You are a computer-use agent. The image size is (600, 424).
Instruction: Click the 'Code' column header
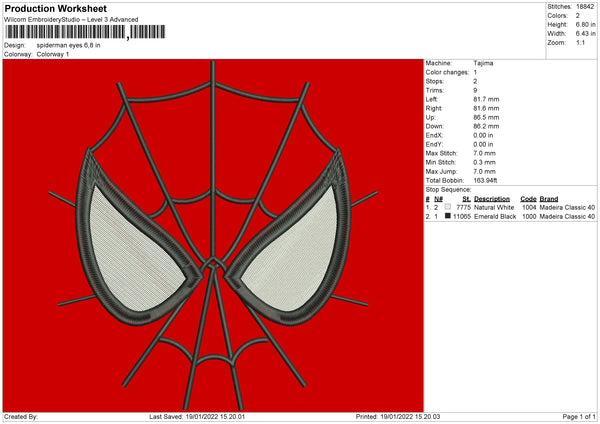[528, 199]
